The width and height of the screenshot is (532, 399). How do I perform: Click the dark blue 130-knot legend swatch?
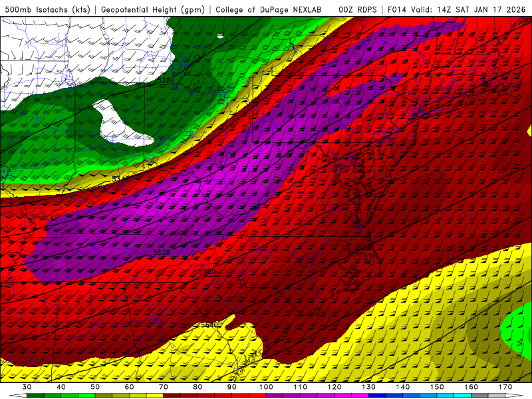[x=377, y=396]
